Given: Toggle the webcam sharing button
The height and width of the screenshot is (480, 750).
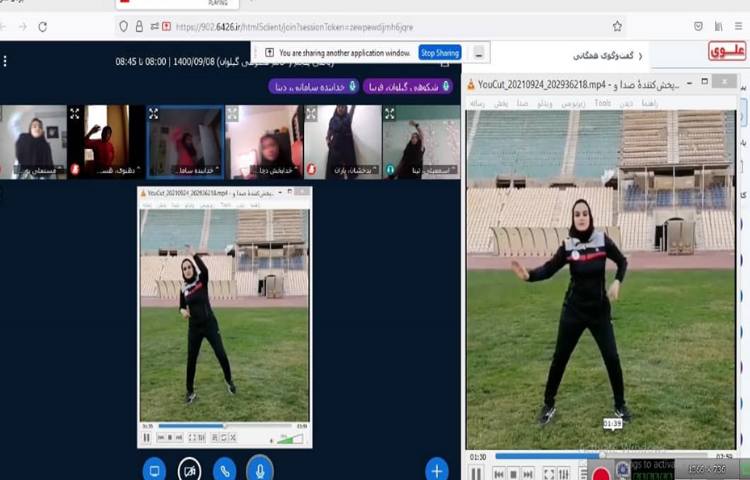Looking at the screenshot, I should pyautogui.click(x=189, y=470).
